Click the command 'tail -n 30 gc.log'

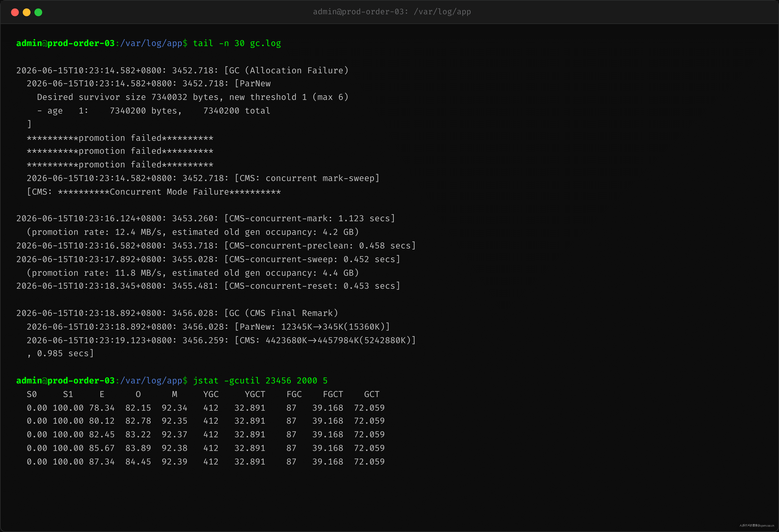[237, 44]
